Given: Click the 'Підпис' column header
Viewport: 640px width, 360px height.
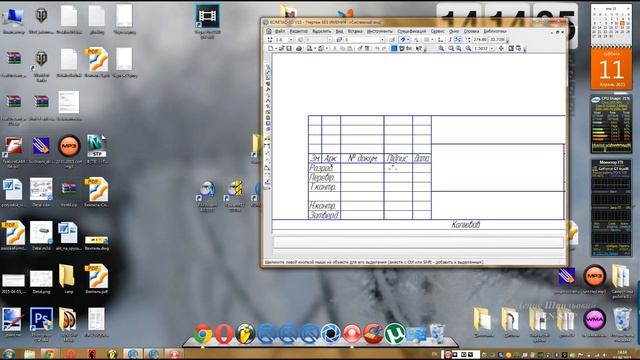Looking at the screenshot, I should click(397, 158).
